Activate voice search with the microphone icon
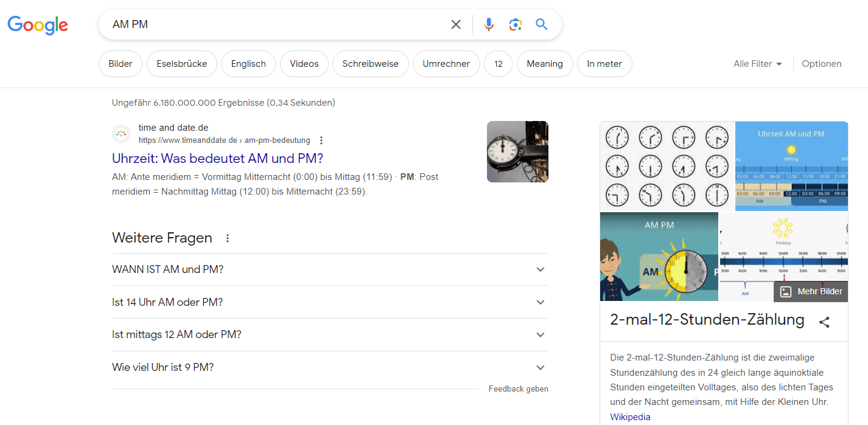 [x=489, y=24]
